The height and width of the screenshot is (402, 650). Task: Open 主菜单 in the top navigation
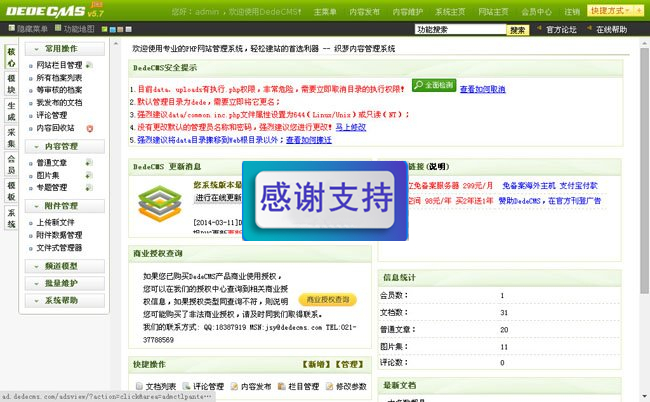[x=325, y=12]
